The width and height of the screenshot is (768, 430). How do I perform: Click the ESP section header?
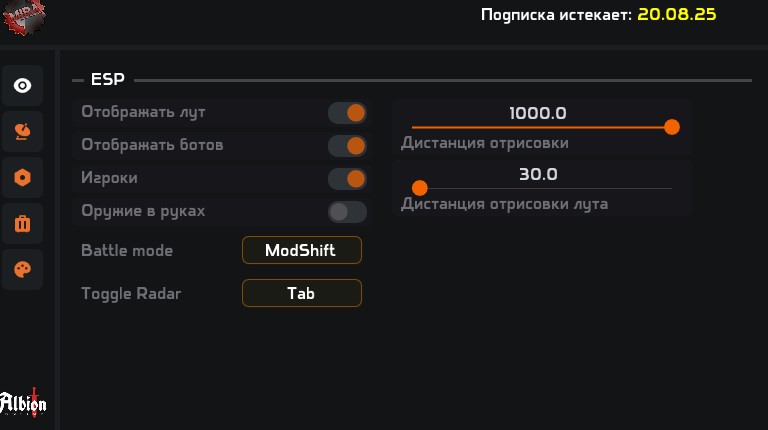coord(107,80)
